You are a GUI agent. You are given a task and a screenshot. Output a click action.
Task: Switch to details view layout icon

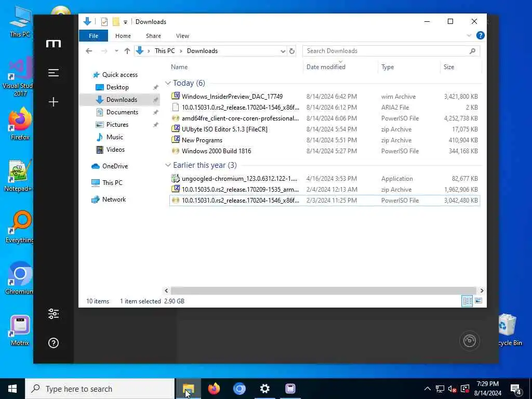[467, 301]
